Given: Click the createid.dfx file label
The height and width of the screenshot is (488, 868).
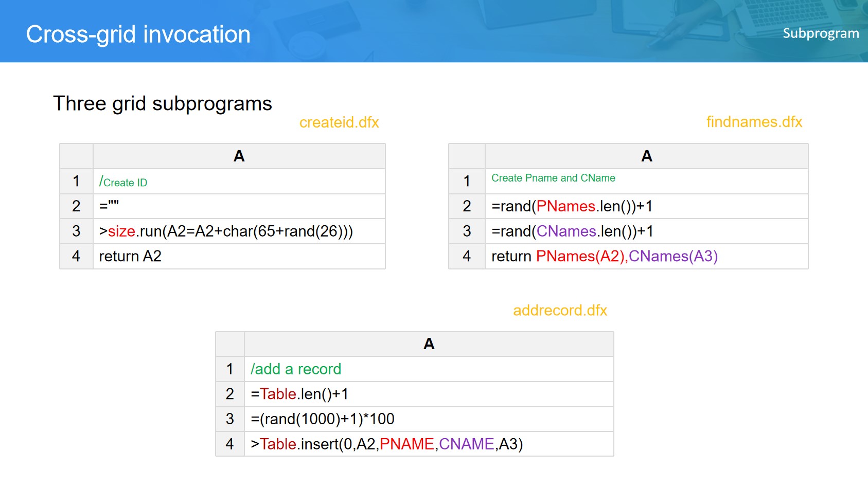Looking at the screenshot, I should 339,122.
